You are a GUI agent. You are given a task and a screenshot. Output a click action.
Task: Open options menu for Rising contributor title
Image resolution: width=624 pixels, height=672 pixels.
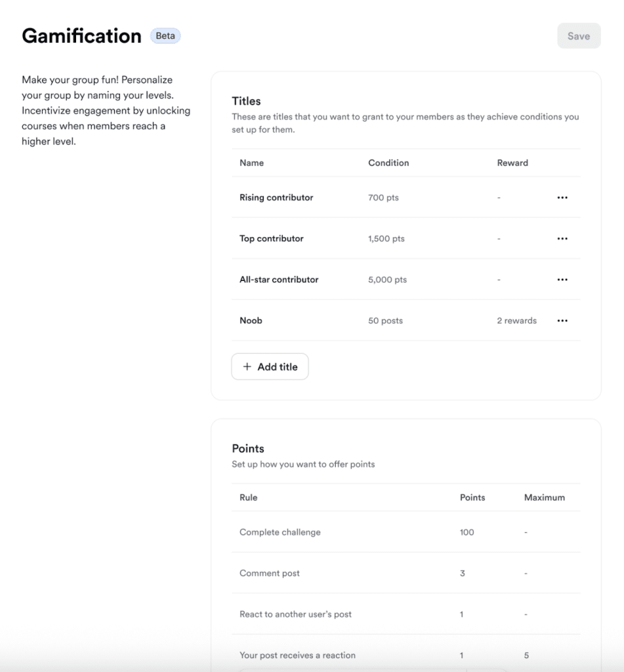pos(562,198)
